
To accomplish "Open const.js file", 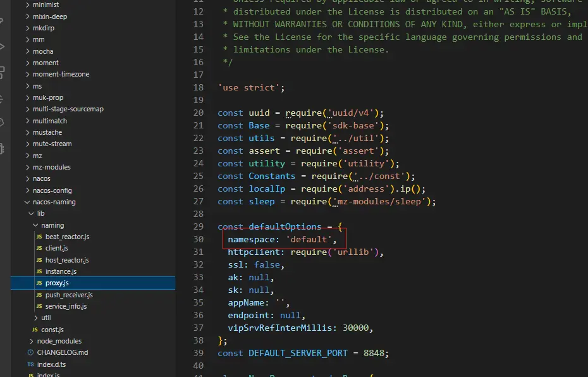I will click(x=52, y=330).
